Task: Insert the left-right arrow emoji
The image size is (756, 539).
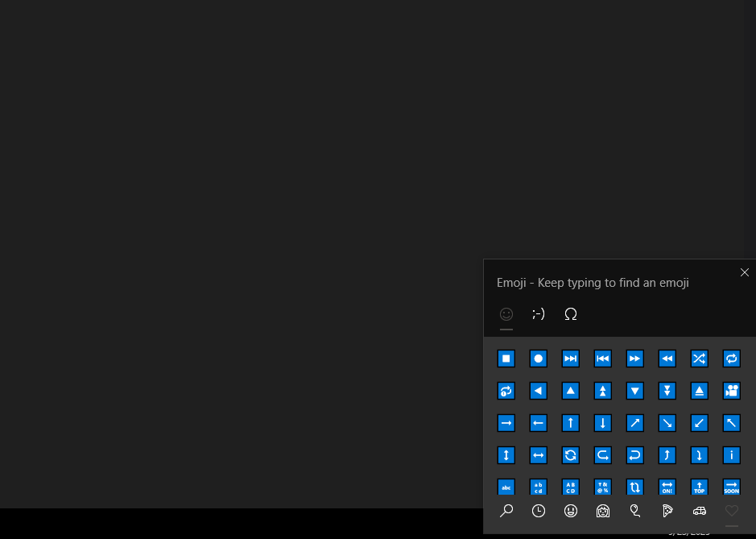Action: (538, 455)
